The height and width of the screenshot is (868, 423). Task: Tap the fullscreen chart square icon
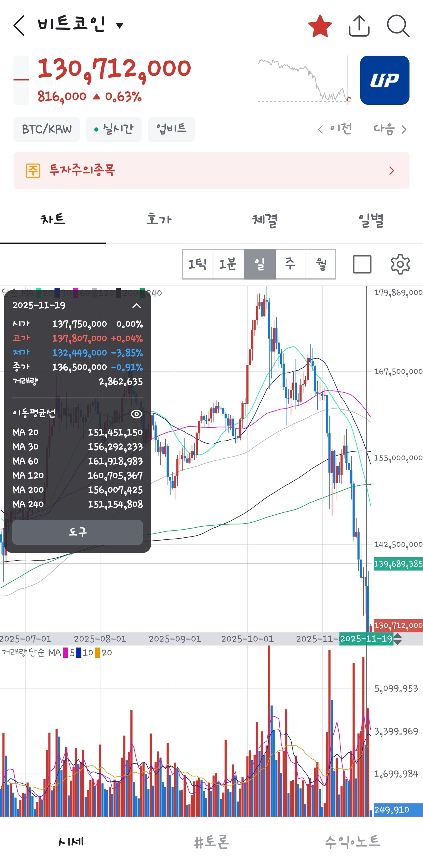click(x=362, y=264)
